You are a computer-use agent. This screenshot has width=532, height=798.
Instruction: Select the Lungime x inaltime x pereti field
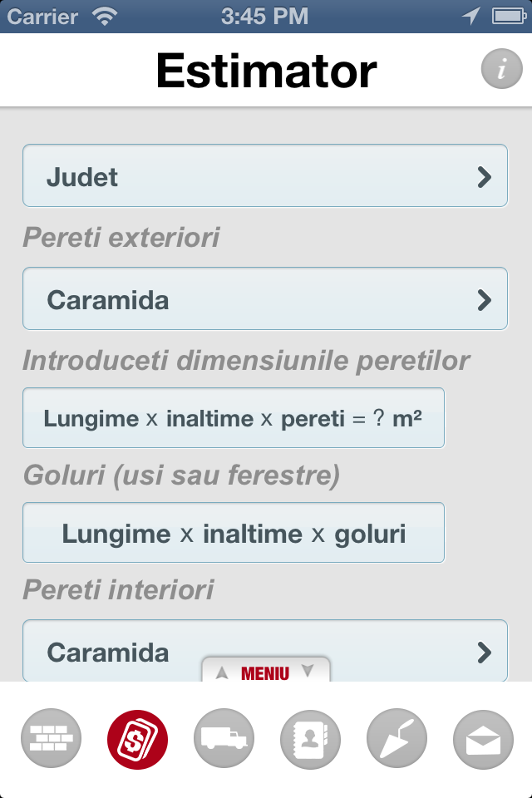234,418
